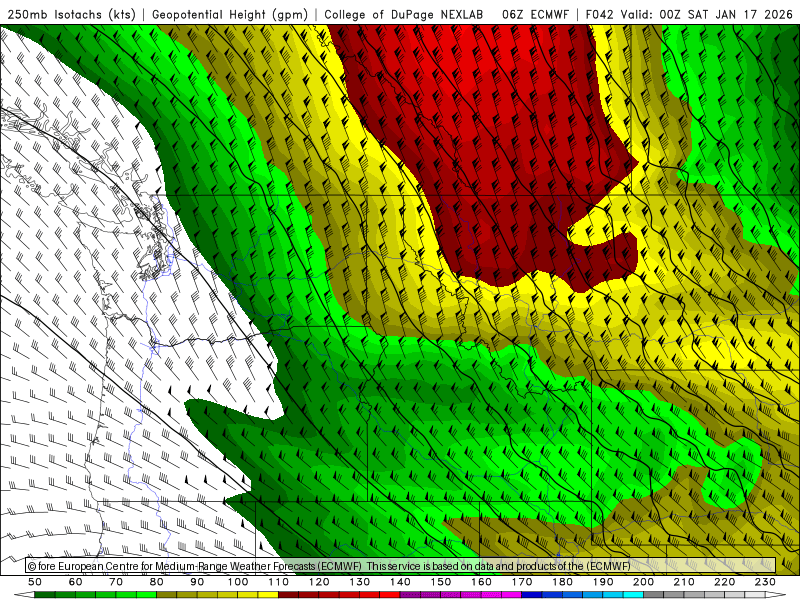The image size is (800, 600).
Task: Select the dark maroon swatch just right of 110
Action: point(288,595)
